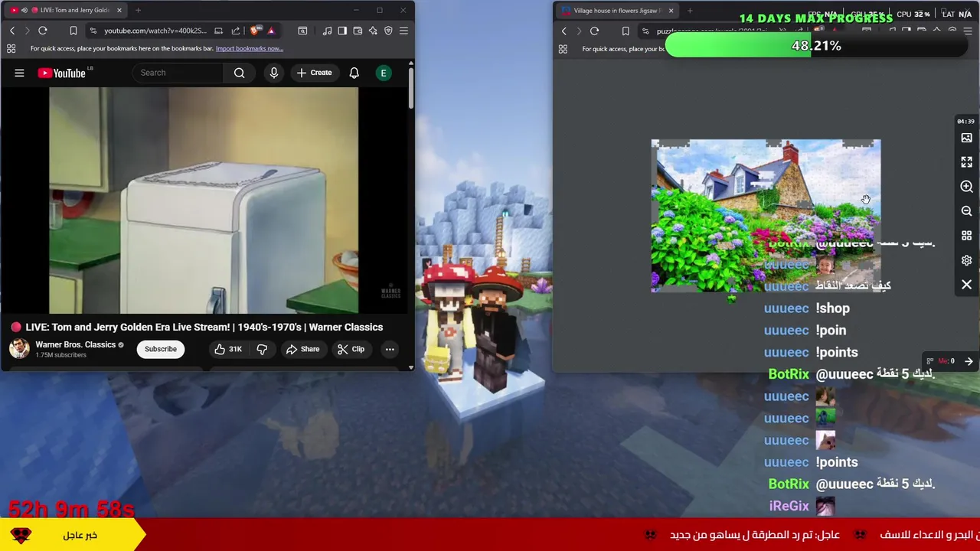Image resolution: width=980 pixels, height=551 pixels.
Task: Click the 48.21% progress bar
Action: (x=816, y=46)
